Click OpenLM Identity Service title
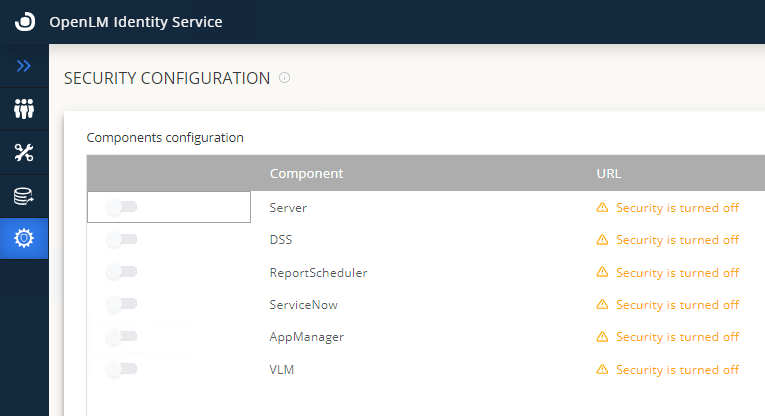 136,21
